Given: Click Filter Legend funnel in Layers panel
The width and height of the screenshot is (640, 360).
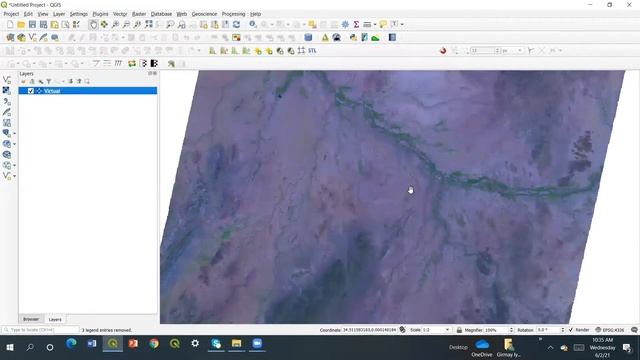Looking at the screenshot, I should coord(49,82).
